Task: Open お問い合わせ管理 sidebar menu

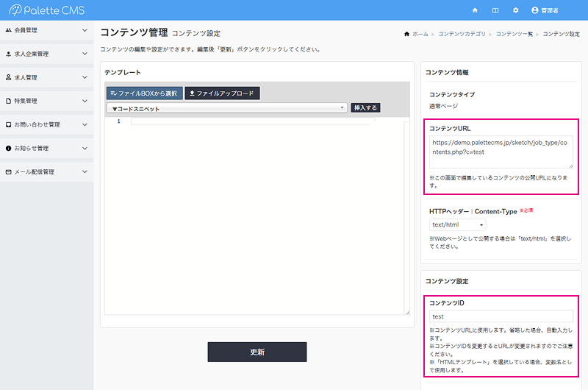Action: point(46,124)
